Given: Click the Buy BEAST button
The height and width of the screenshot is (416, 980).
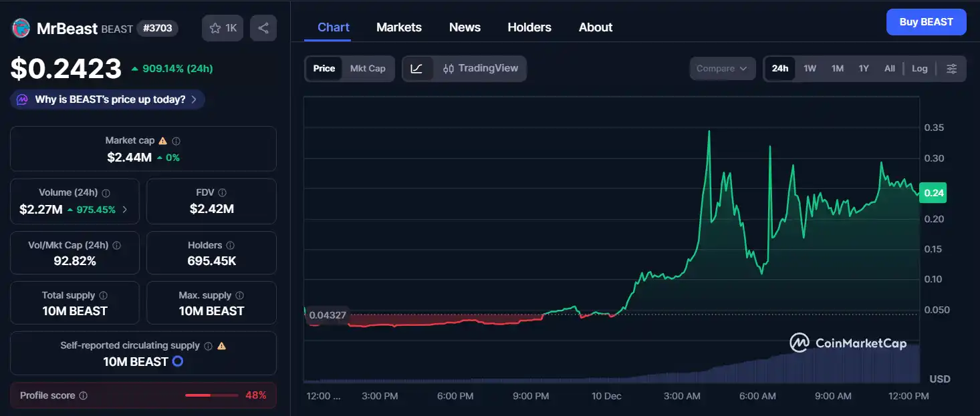Looking at the screenshot, I should [x=926, y=21].
